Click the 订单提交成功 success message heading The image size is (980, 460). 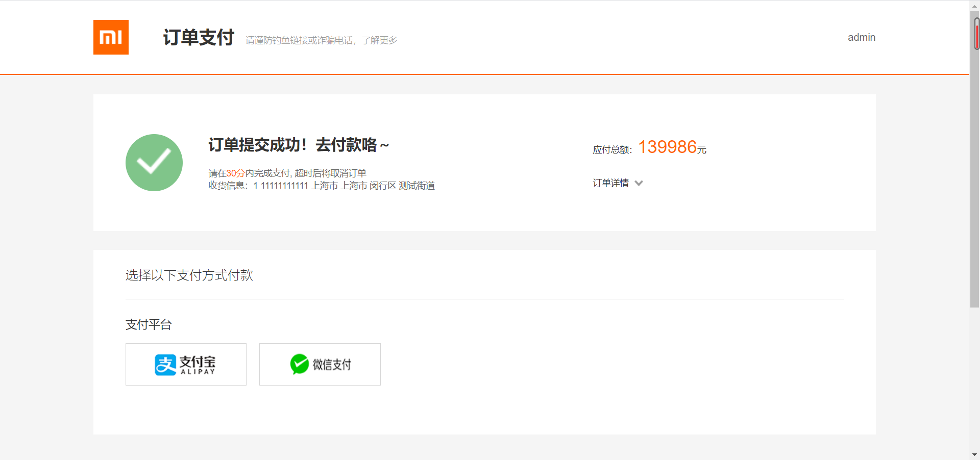pos(299,145)
